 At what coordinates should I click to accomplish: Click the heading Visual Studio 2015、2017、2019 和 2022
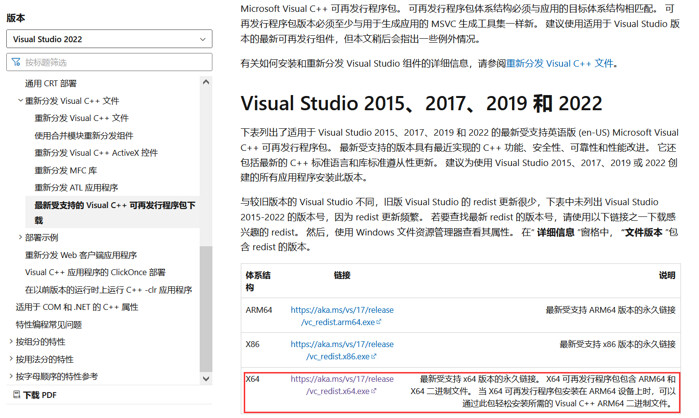pyautogui.click(x=421, y=103)
